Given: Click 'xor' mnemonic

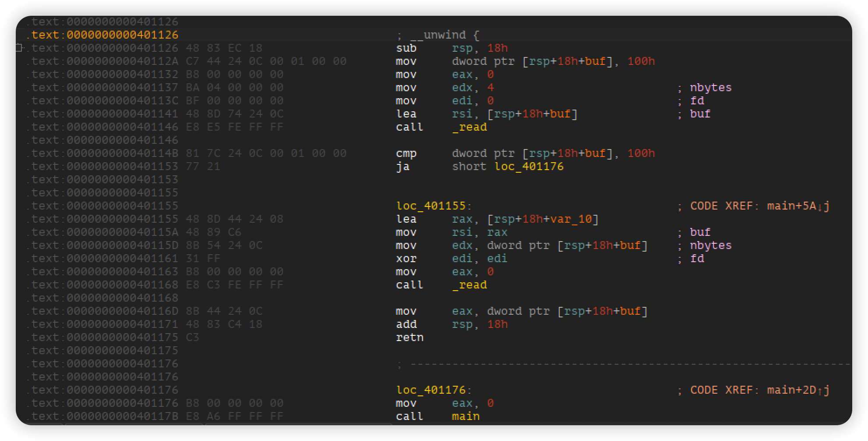Looking at the screenshot, I should [x=406, y=258].
